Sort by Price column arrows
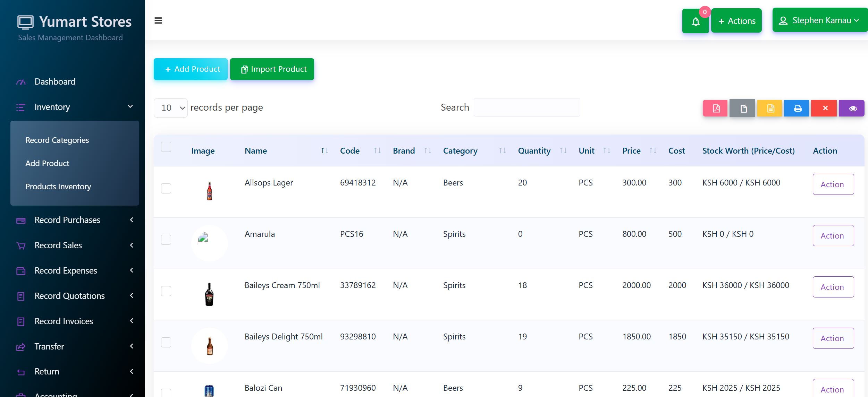This screenshot has height=397, width=868. [653, 150]
